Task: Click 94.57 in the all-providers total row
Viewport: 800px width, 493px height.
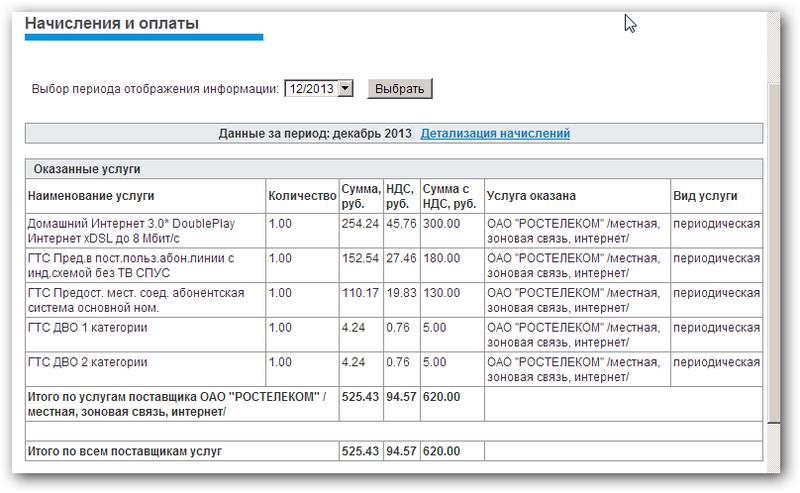Action: click(x=401, y=452)
